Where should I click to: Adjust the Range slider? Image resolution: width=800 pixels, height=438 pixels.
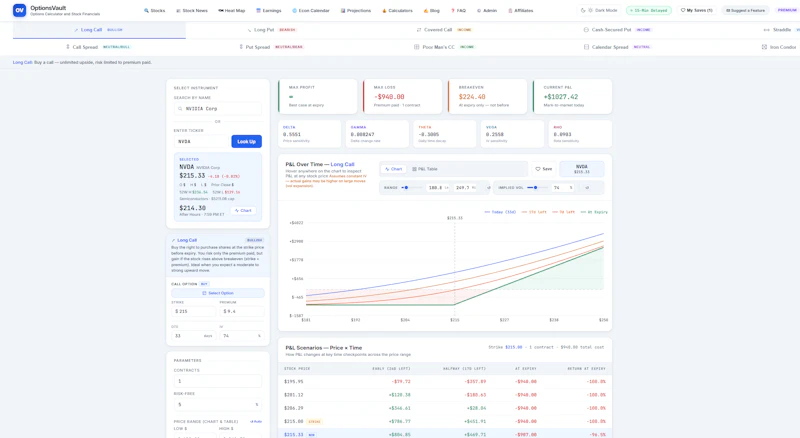[x=411, y=188]
